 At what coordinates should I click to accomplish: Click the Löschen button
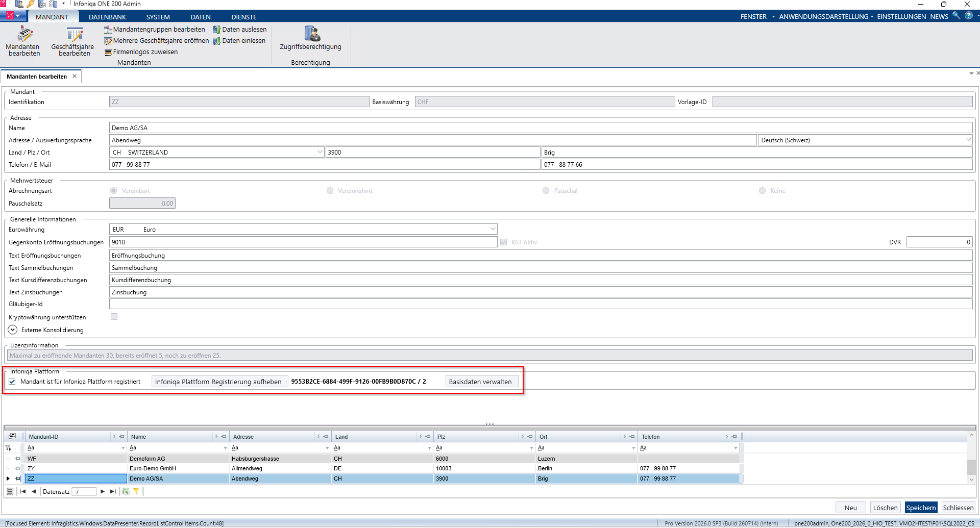click(x=885, y=508)
